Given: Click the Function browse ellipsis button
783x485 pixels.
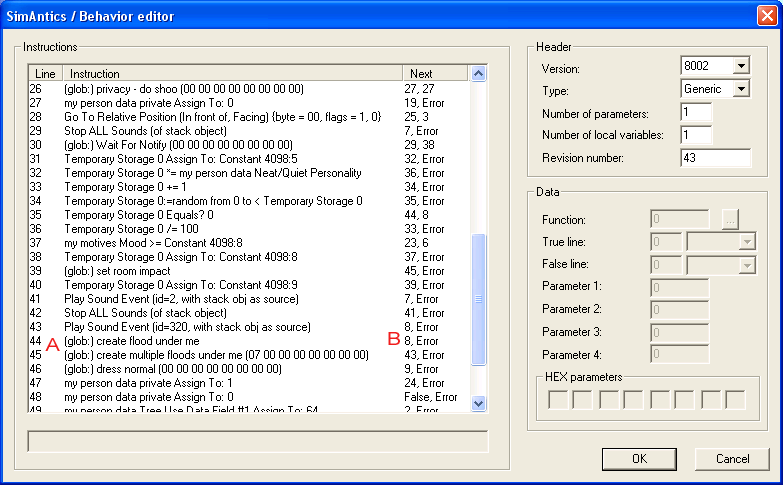Looking at the screenshot, I should coord(730,219).
